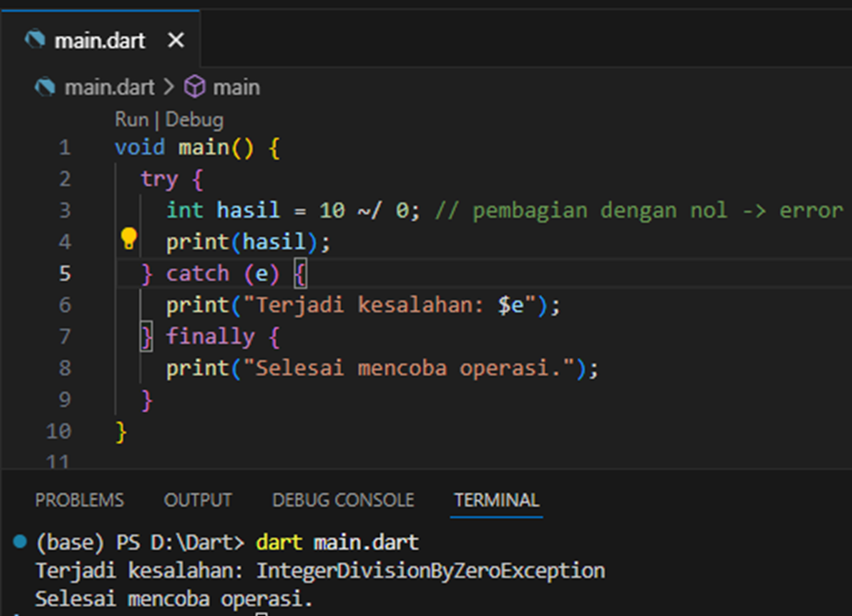Click line number 5 in the gutter
The height and width of the screenshot is (616, 852).
(65, 274)
